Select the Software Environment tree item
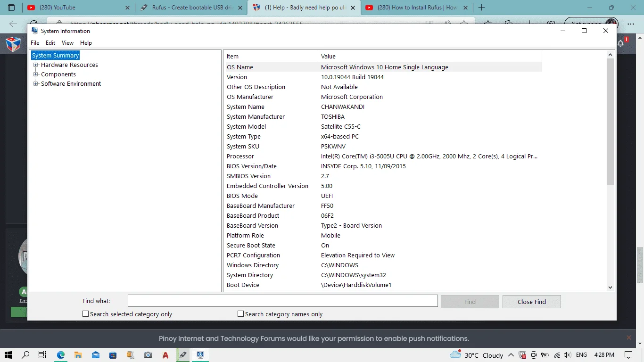 [x=71, y=84]
